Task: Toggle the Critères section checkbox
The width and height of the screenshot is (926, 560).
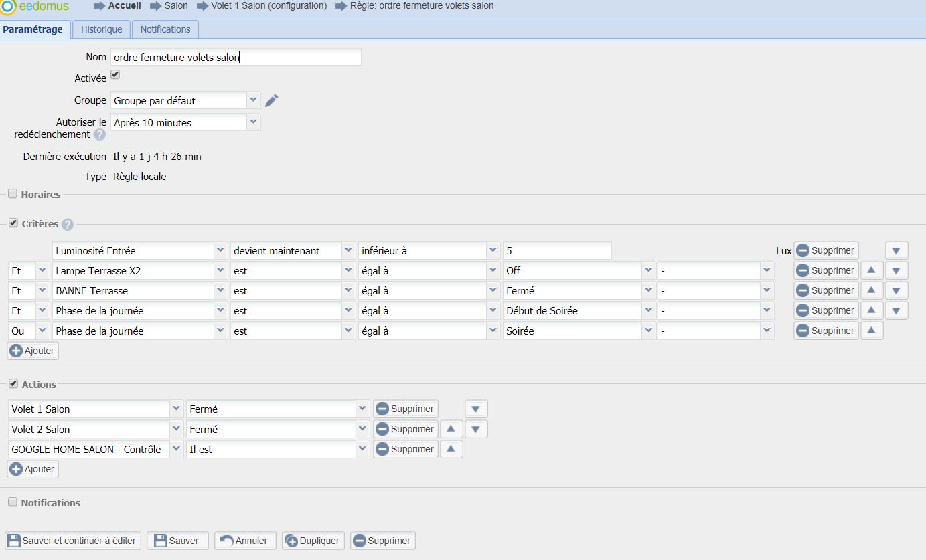Action: click(13, 223)
